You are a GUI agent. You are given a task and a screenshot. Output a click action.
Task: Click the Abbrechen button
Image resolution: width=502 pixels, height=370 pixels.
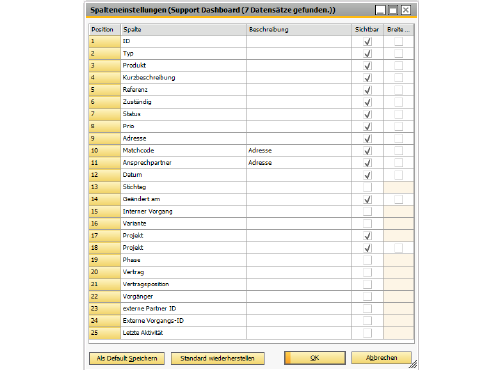tap(381, 358)
